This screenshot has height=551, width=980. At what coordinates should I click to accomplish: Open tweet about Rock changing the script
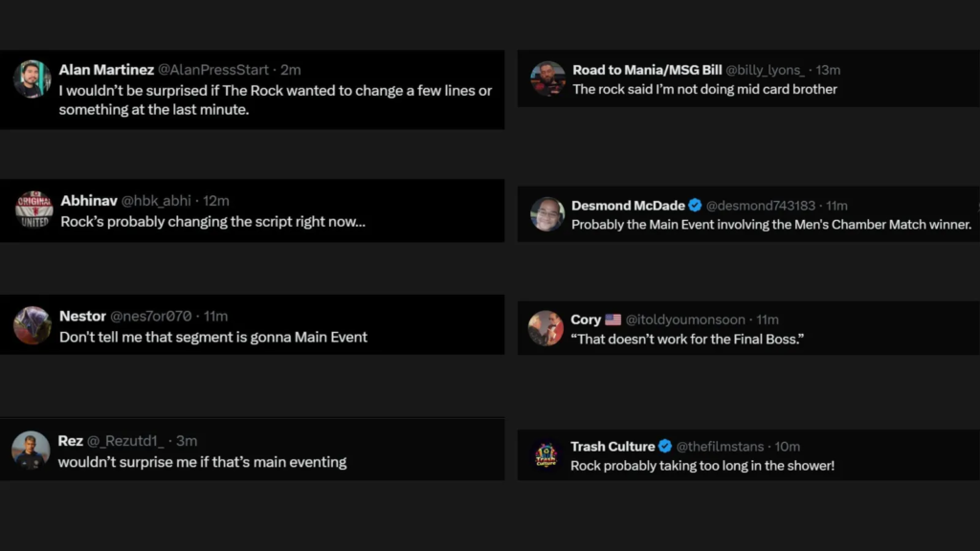pyautogui.click(x=212, y=222)
